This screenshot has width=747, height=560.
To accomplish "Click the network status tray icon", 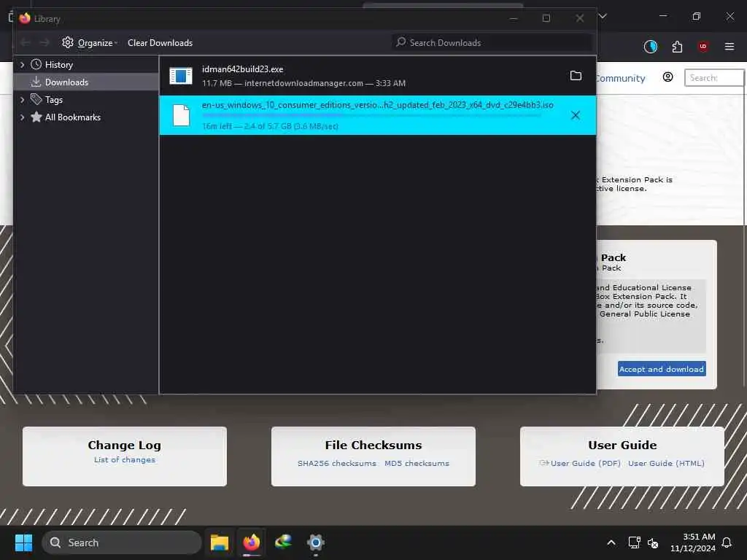I will tap(634, 542).
